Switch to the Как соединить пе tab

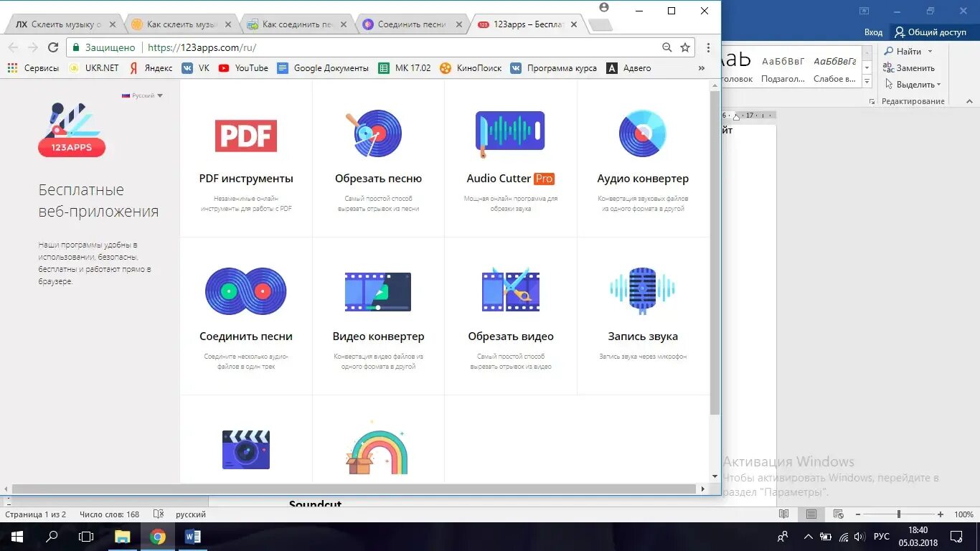point(297,24)
